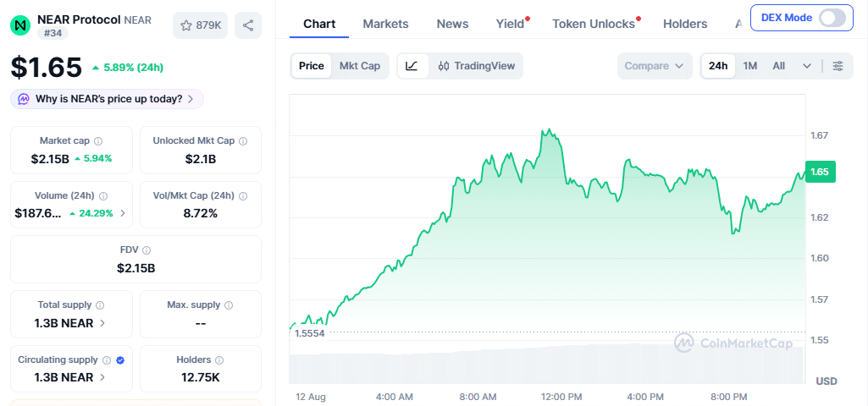Open Holders info icon
The width and height of the screenshot is (868, 406).
coord(219,360)
